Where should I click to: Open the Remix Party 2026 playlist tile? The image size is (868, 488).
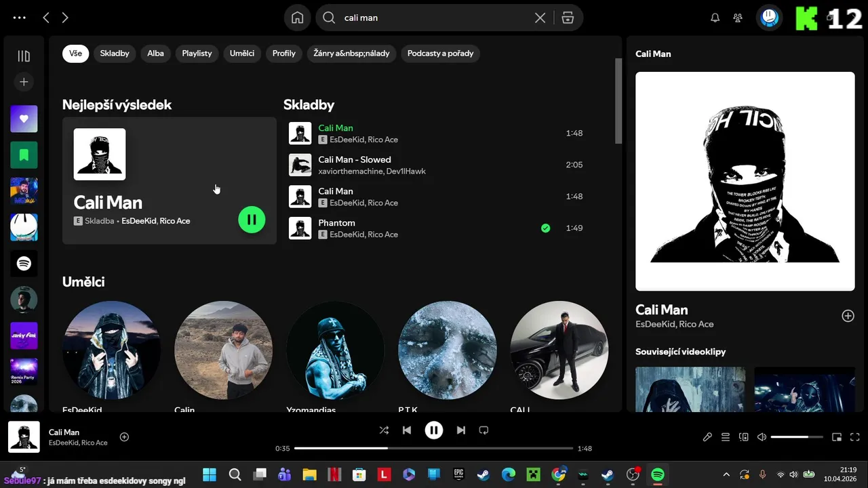pos(24,372)
